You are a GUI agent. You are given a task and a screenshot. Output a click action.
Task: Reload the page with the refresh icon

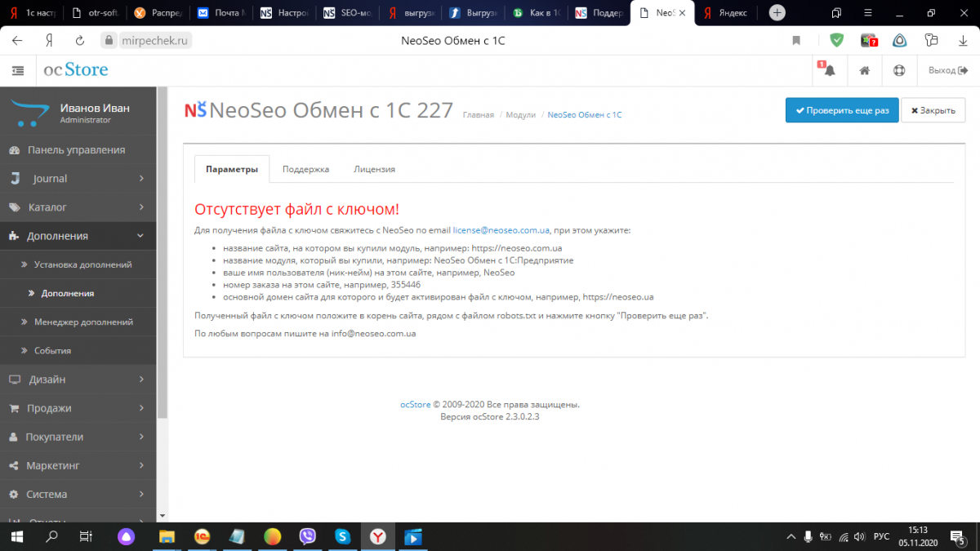click(x=80, y=40)
